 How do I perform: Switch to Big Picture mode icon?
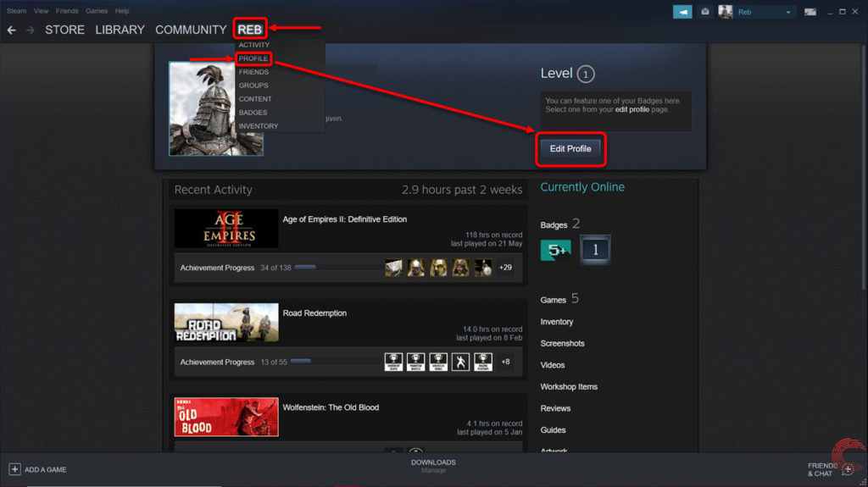[810, 12]
